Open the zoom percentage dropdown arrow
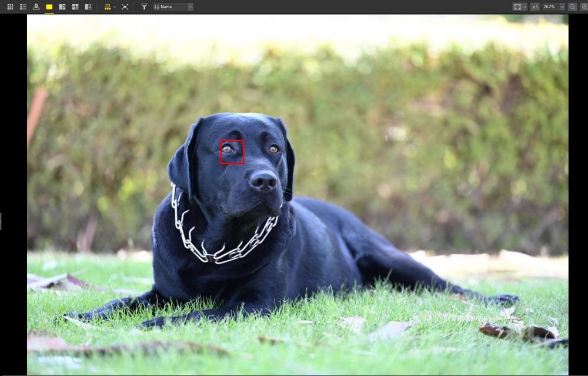Screen dimensions: 588x376 point(562,6)
